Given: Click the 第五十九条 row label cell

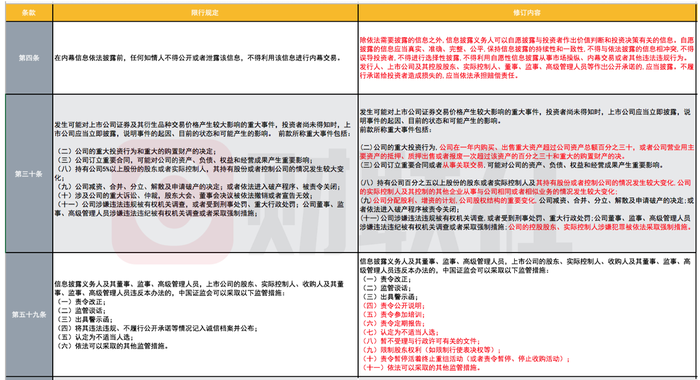Looking at the screenshot, I should click(29, 315).
